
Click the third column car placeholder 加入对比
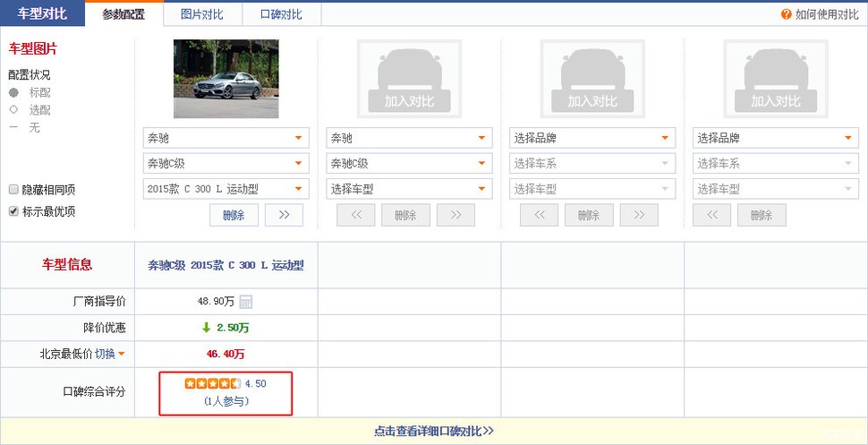pyautogui.click(x=592, y=79)
